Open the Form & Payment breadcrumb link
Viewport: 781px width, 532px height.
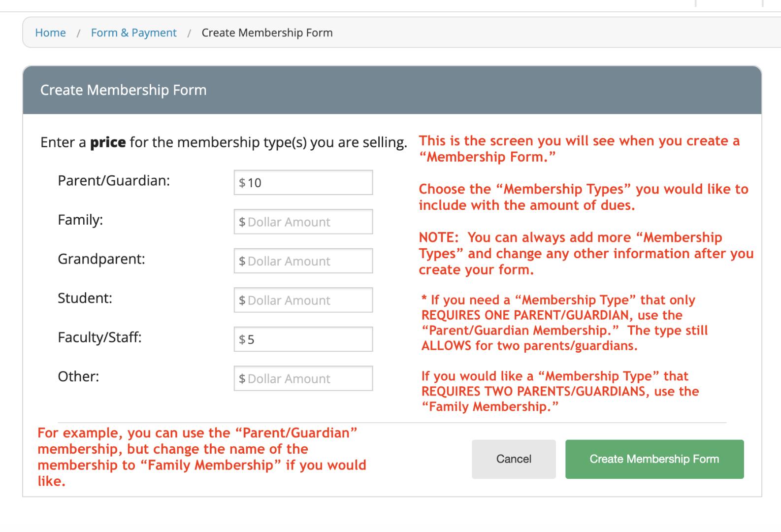(133, 33)
